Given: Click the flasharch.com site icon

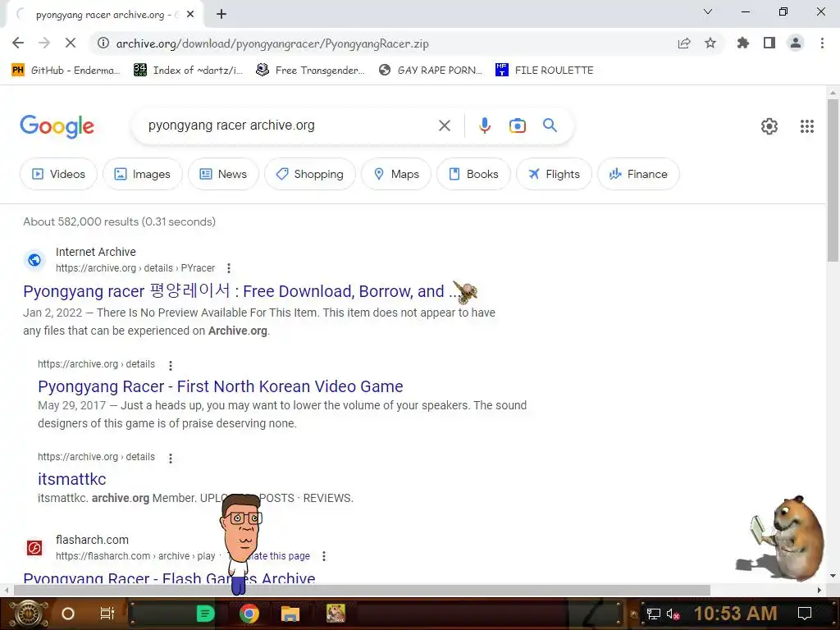Looking at the screenshot, I should (x=34, y=548).
